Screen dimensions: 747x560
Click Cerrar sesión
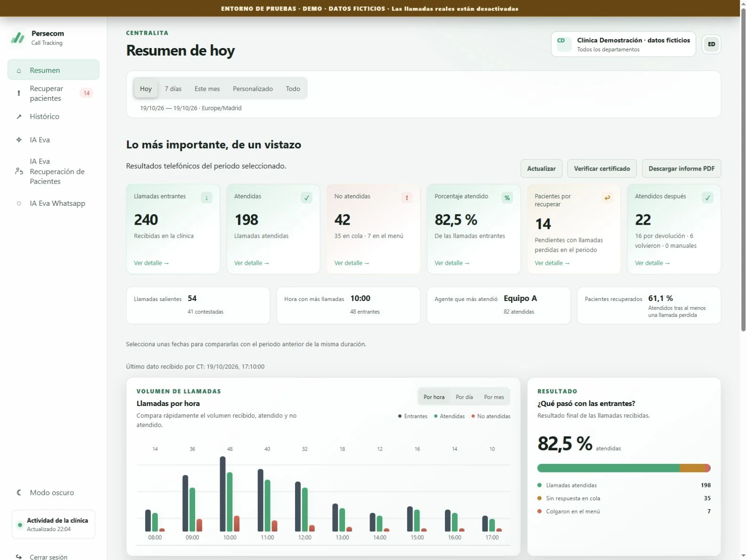48,557
